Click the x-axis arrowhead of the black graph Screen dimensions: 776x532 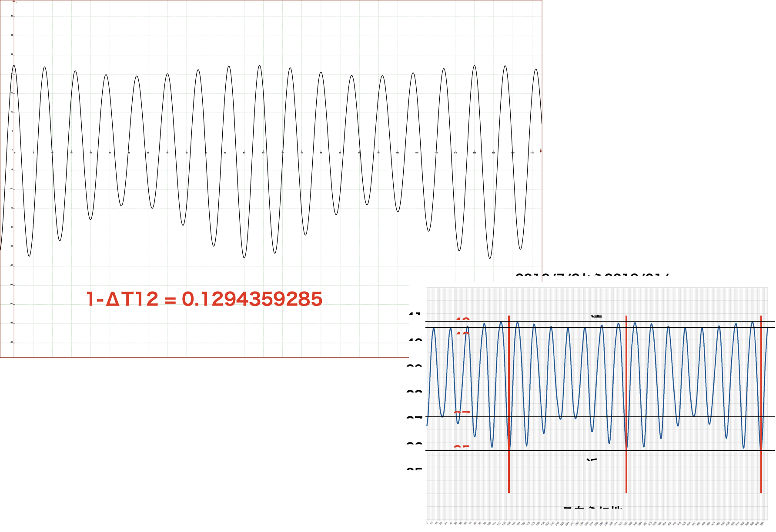(541, 150)
